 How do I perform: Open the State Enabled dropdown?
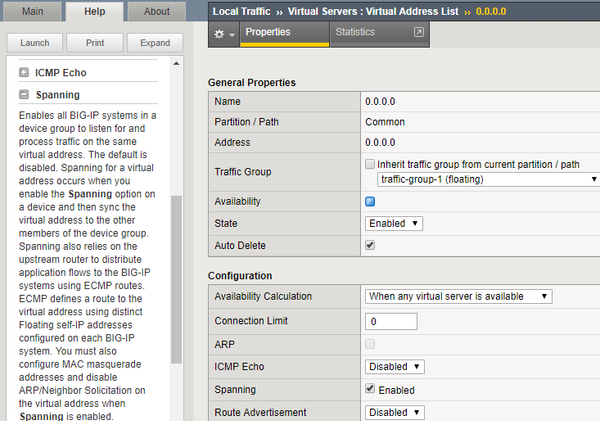[394, 224]
